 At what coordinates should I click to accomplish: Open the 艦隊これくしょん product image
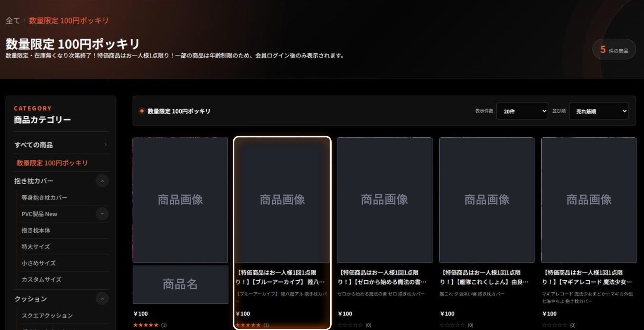pos(487,200)
